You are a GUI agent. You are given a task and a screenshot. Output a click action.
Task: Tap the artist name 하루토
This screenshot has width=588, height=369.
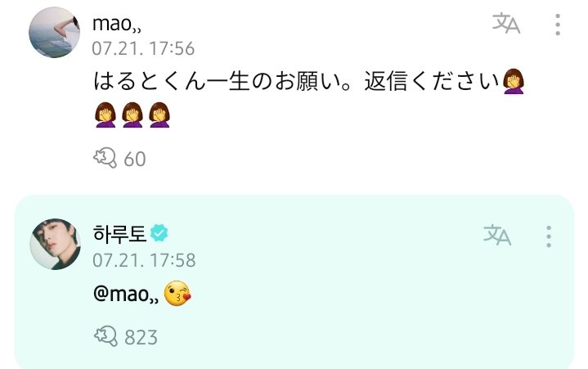coord(119,233)
